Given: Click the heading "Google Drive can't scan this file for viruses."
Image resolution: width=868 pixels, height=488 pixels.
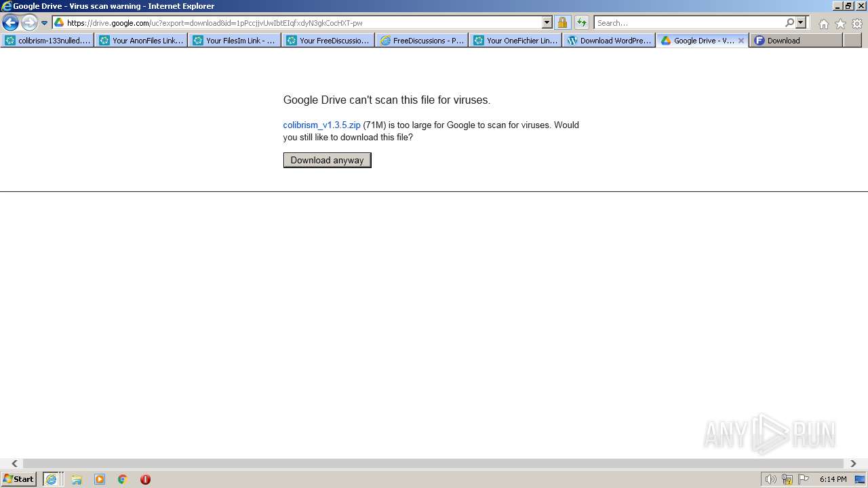Looking at the screenshot, I should (x=387, y=100).
